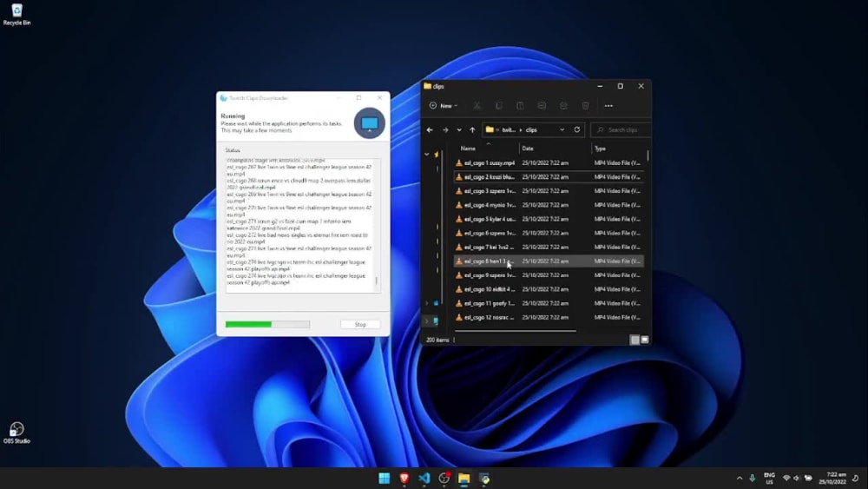868x489 pixels.
Task: Refresh the clips folder
Action: [x=577, y=129]
